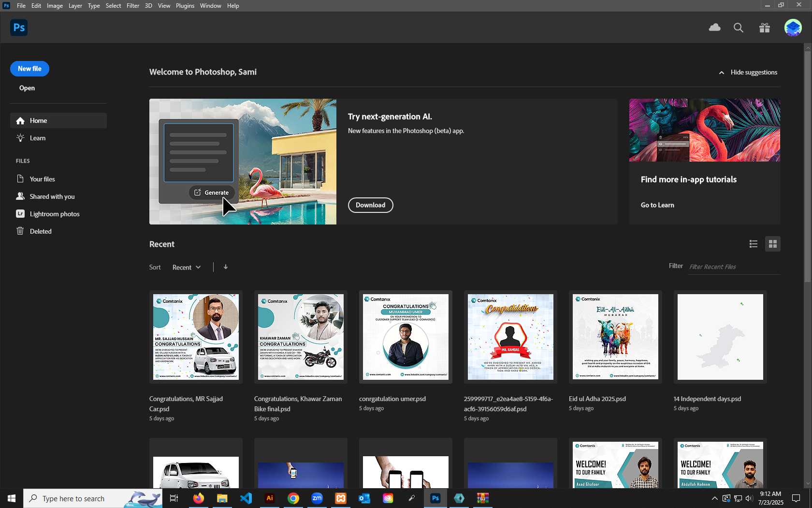Open XAMPP from the taskbar
This screenshot has width=812, height=508.
tap(341, 498)
